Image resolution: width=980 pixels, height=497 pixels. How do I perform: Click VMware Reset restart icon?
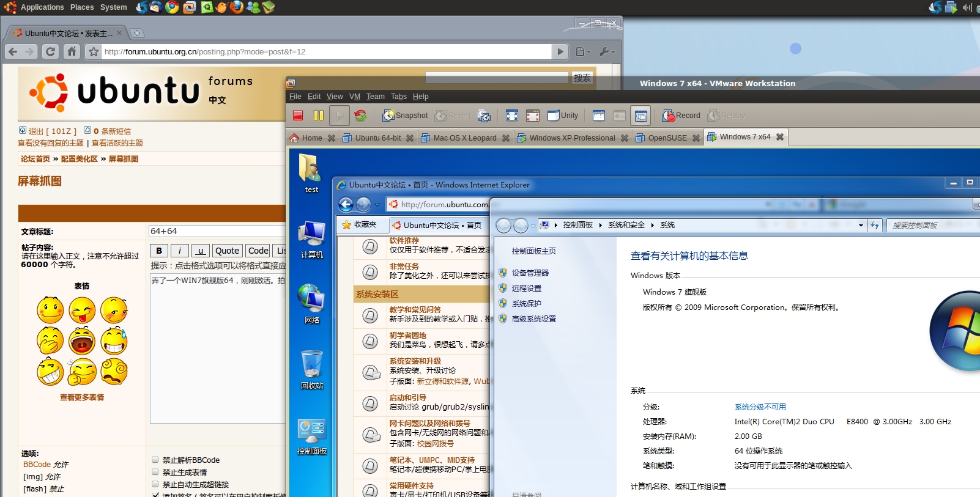[360, 116]
